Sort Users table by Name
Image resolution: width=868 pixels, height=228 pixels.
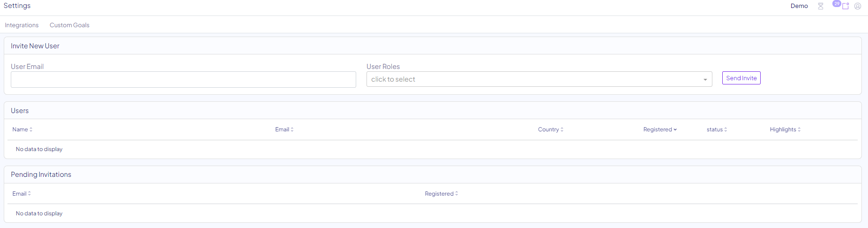(22, 129)
